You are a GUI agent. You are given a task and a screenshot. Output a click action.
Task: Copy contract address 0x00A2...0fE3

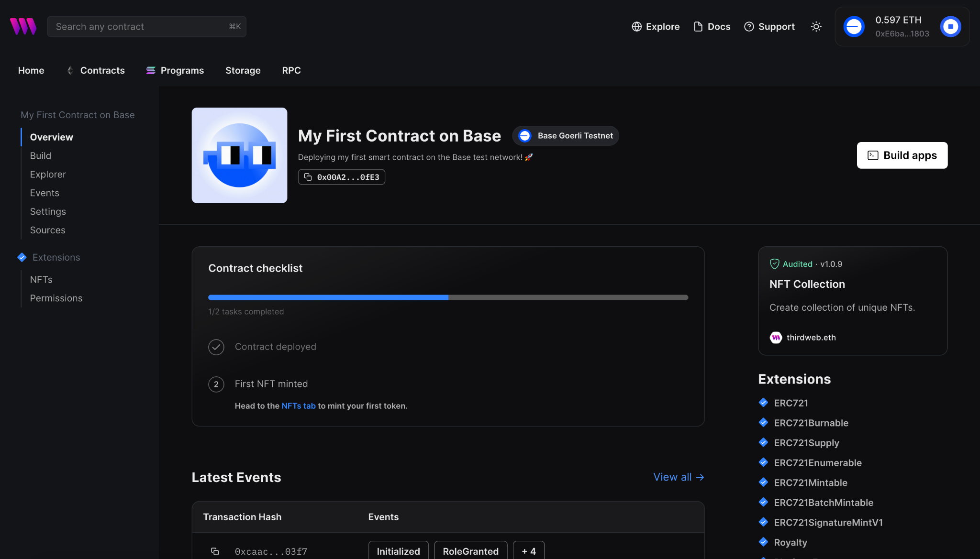pyautogui.click(x=341, y=177)
